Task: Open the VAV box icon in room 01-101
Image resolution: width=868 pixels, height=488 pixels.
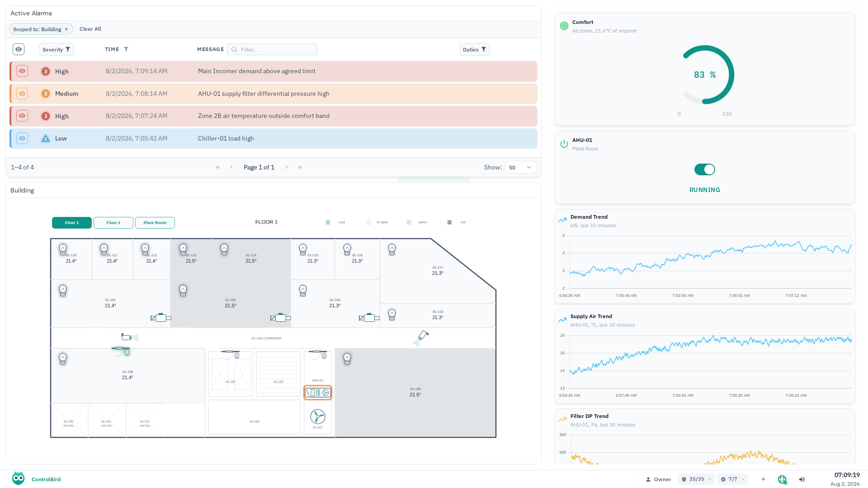Action: click(x=161, y=318)
